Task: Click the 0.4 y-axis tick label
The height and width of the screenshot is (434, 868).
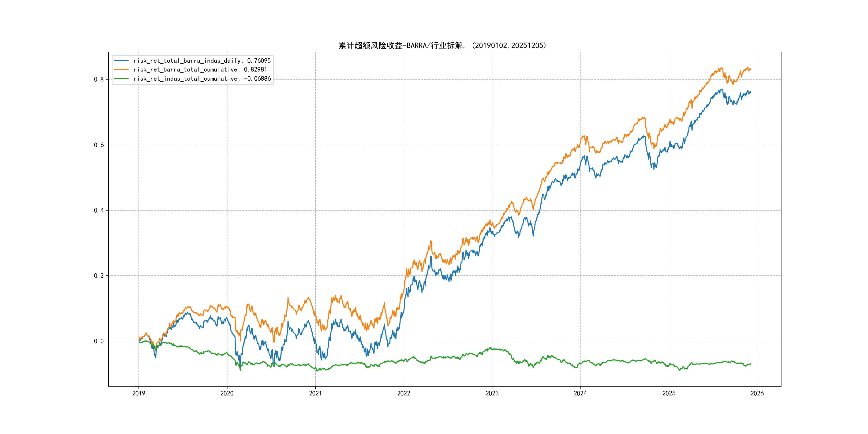Action: point(99,210)
